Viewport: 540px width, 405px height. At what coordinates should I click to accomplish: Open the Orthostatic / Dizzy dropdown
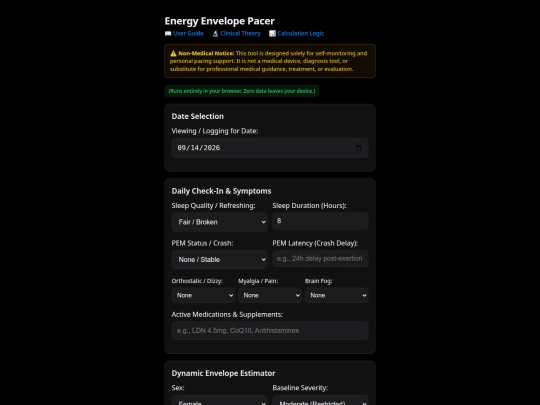point(203,295)
